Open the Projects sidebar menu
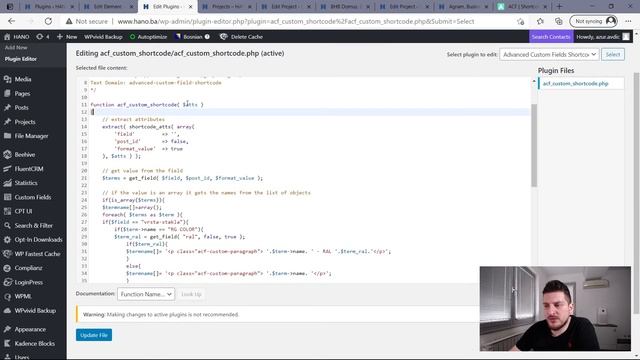Screen dimensions: 640x360 click(25, 122)
